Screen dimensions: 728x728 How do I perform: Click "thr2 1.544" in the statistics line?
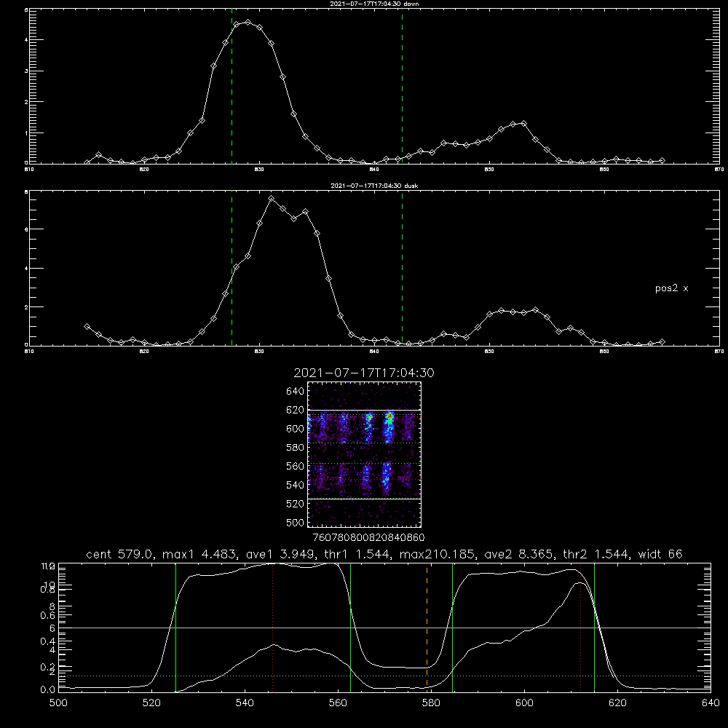point(597,554)
